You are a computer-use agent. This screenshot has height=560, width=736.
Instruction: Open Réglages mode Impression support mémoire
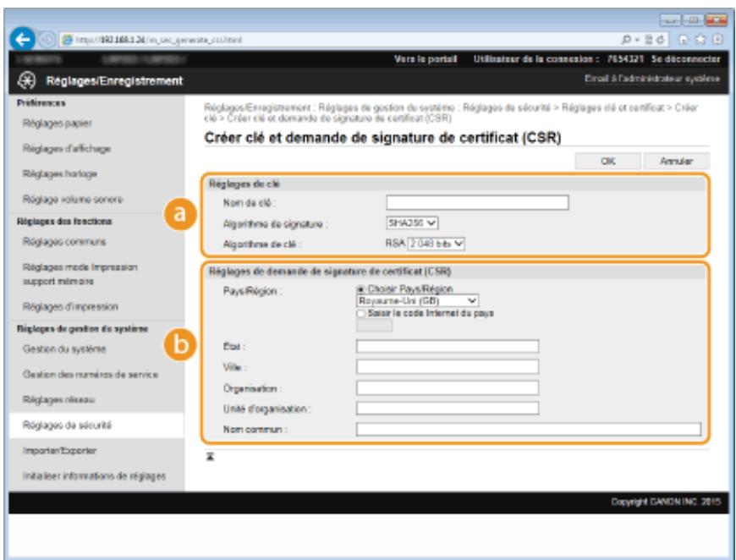click(x=80, y=274)
